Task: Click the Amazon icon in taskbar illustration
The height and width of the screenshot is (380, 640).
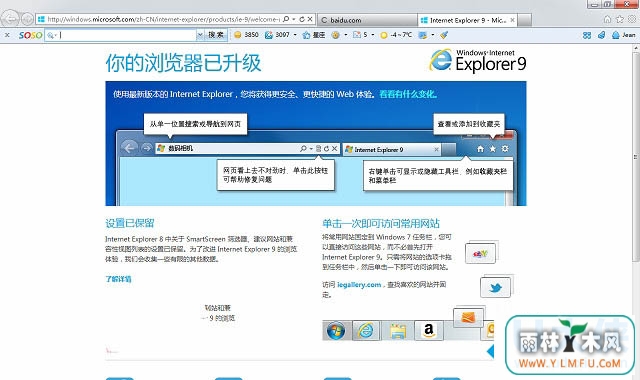Action: coord(429,330)
